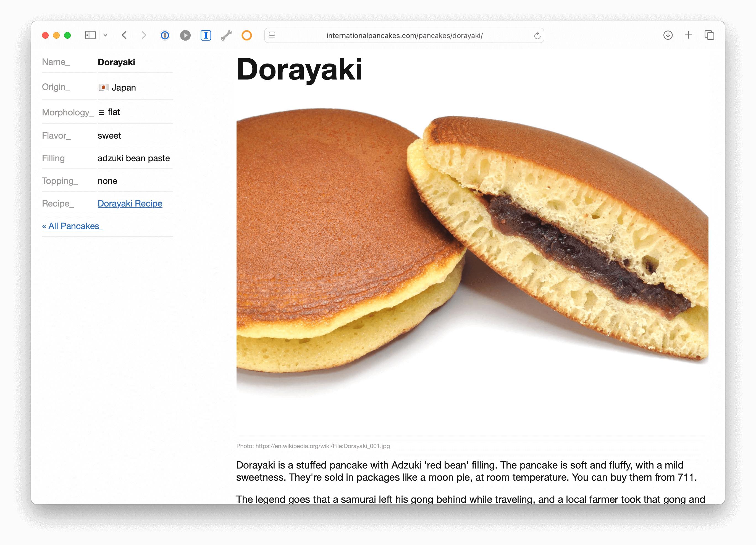Toggle the Safari sidebar
This screenshot has height=545, width=756.
pos(90,35)
